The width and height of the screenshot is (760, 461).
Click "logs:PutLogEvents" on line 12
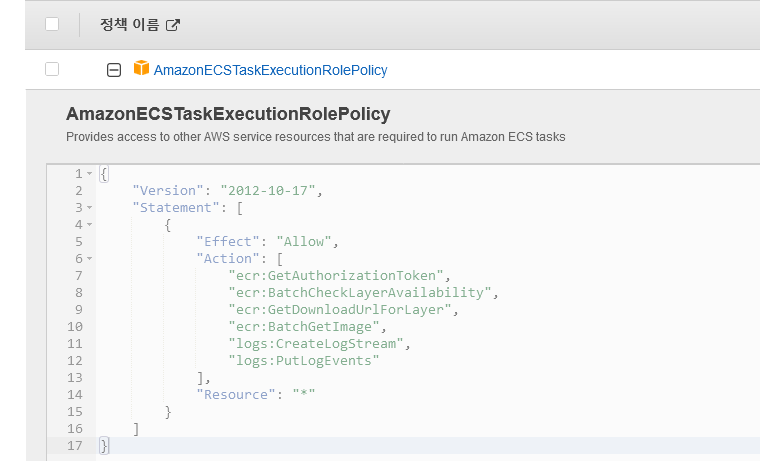[x=304, y=360]
